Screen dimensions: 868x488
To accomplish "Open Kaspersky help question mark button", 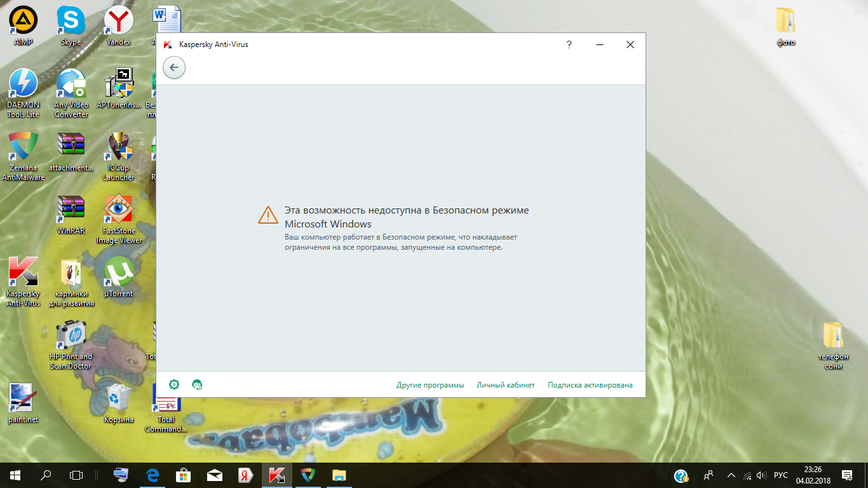I will [569, 44].
